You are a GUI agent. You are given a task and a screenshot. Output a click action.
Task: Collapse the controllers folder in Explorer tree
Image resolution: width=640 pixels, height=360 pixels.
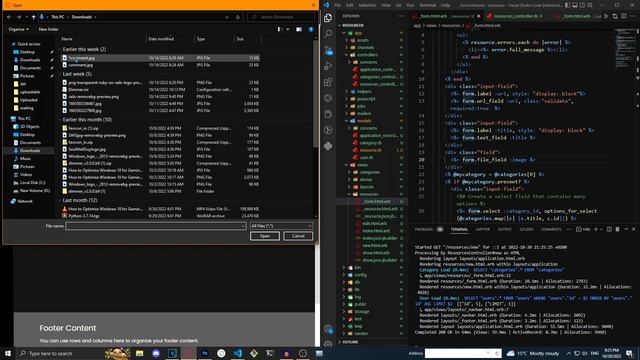point(367,55)
